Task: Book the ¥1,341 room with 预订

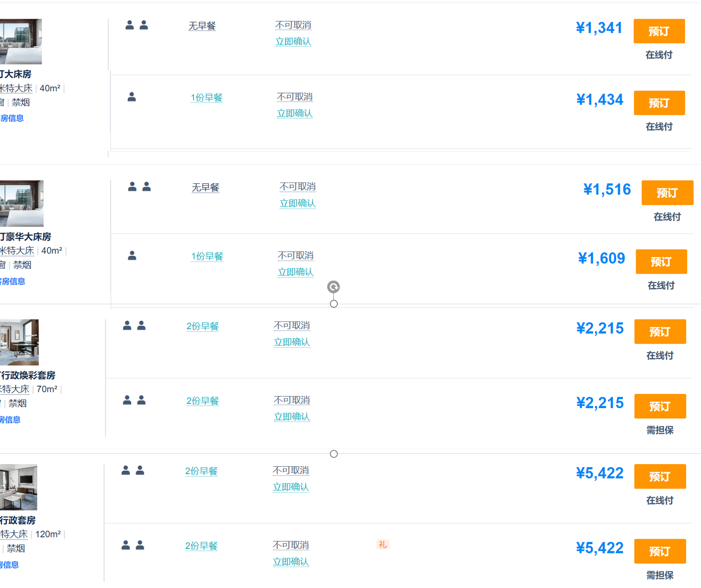Action: click(659, 31)
